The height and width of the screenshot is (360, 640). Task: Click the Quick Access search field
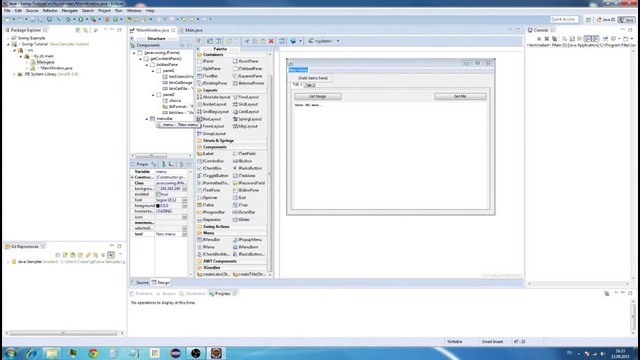click(564, 19)
